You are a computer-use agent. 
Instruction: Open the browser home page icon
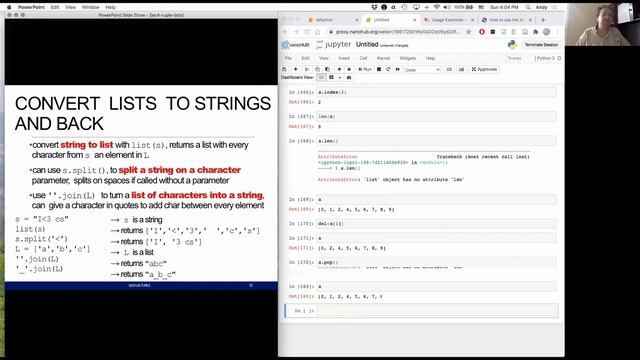318,32
